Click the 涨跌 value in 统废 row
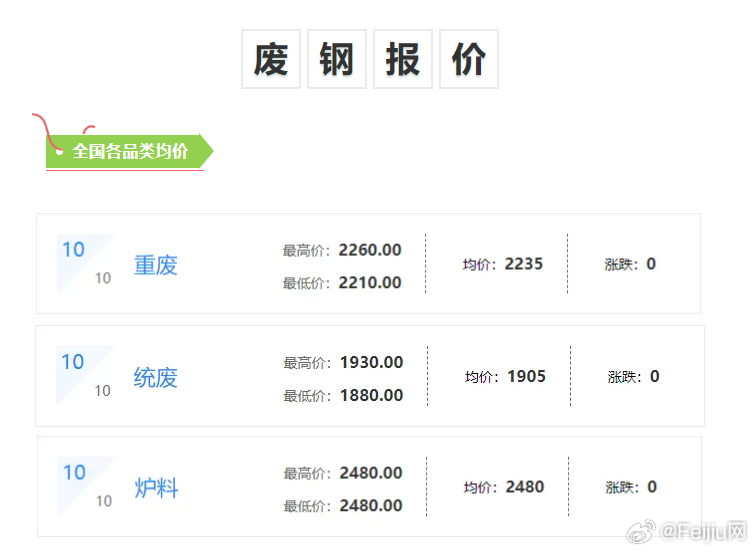The width and height of the screenshot is (755, 552). pos(654,376)
